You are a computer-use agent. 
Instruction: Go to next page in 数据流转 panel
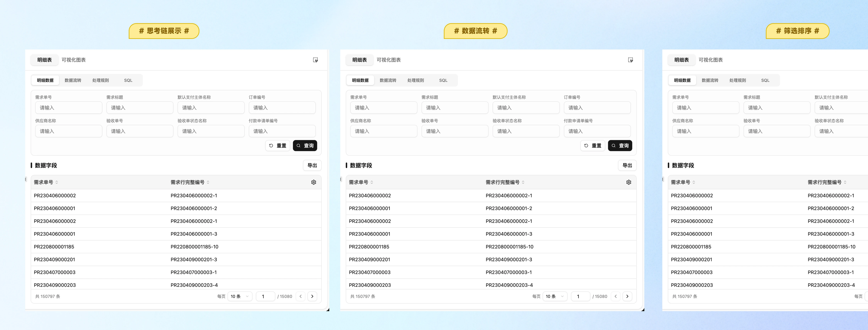pos(627,296)
